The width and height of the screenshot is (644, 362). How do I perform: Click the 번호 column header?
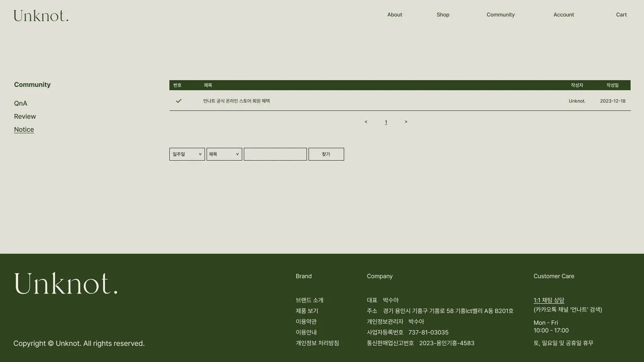[178, 85]
